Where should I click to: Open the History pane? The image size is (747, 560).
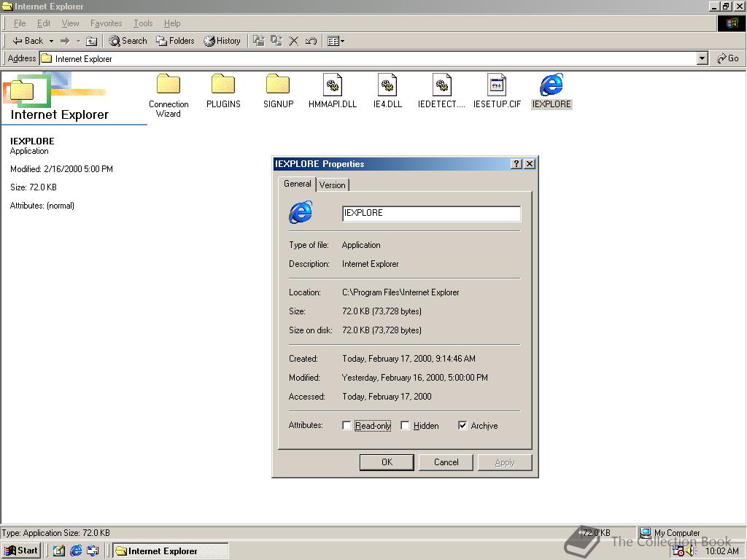(222, 41)
